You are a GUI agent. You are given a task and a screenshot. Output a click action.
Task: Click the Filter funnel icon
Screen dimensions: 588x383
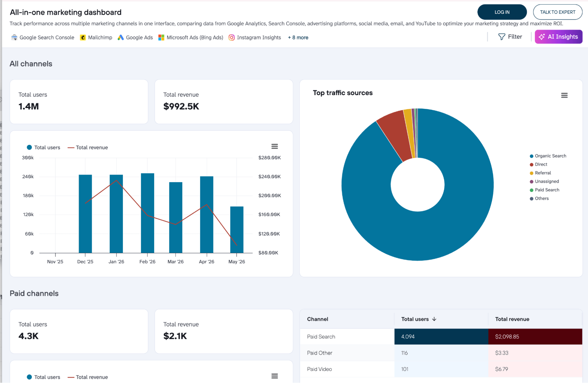(x=502, y=37)
